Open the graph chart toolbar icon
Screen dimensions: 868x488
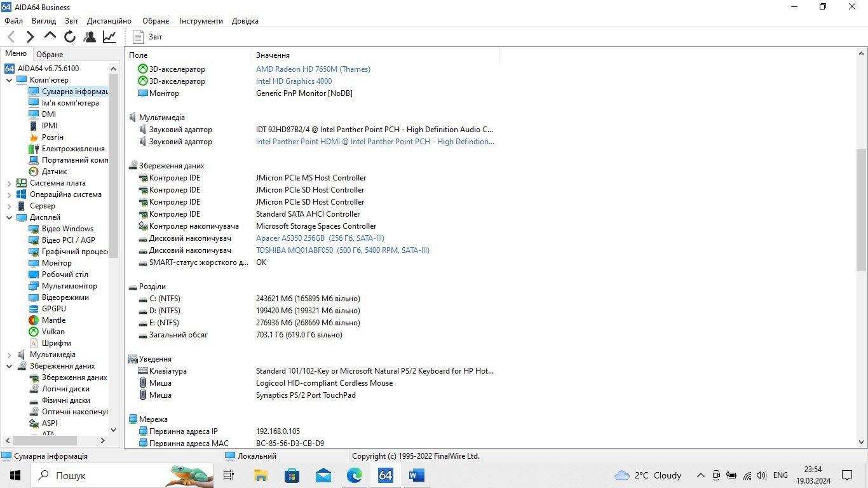109,37
